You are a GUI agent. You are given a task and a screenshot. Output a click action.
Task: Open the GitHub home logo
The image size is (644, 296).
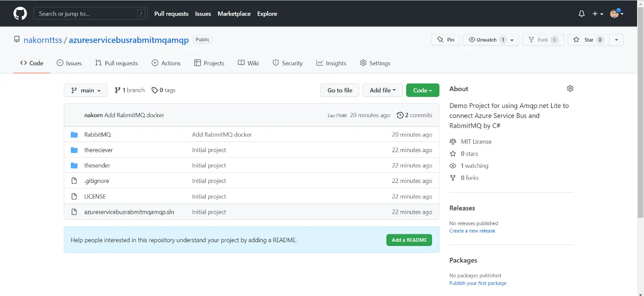point(20,13)
